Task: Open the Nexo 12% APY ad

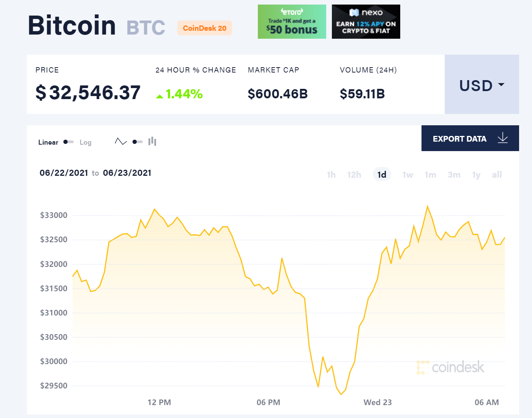Action: [366, 22]
